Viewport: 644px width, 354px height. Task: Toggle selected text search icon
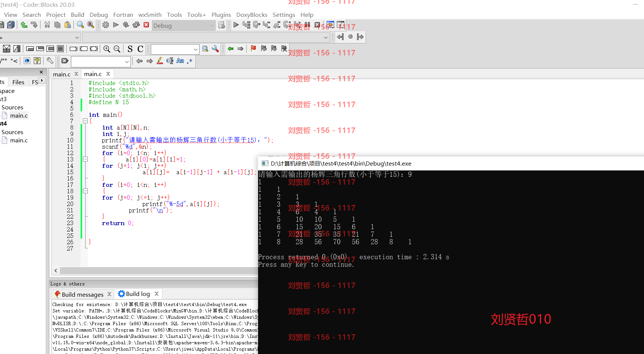tap(170, 61)
